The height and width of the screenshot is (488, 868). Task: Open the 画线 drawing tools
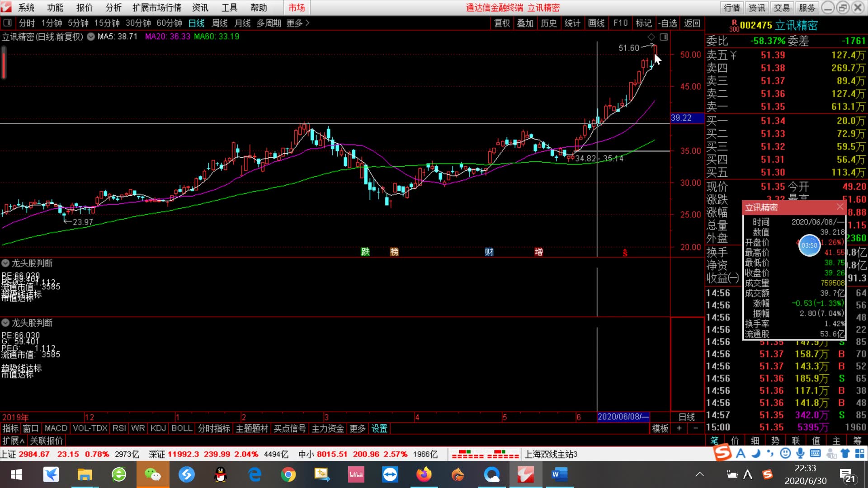[x=596, y=23]
